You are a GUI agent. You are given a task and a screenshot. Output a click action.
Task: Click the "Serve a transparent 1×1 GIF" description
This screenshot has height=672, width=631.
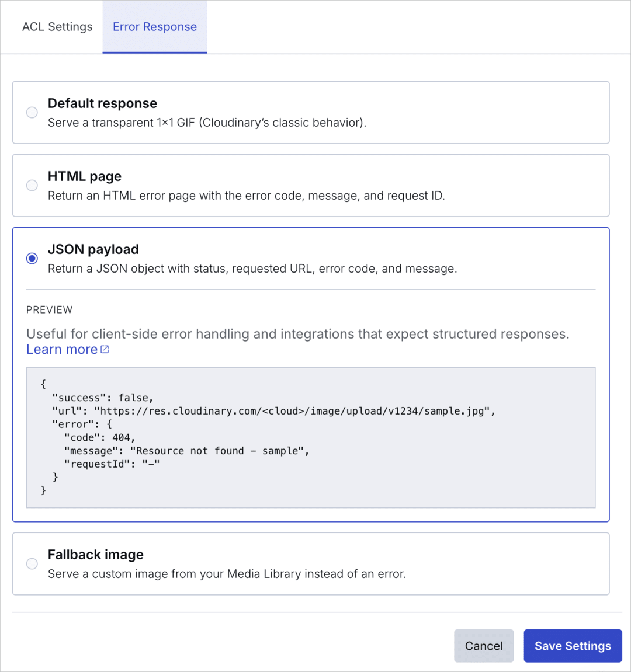click(x=207, y=123)
